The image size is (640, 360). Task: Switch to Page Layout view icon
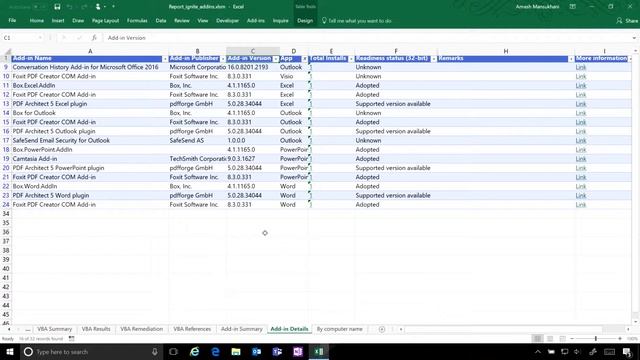point(550,338)
